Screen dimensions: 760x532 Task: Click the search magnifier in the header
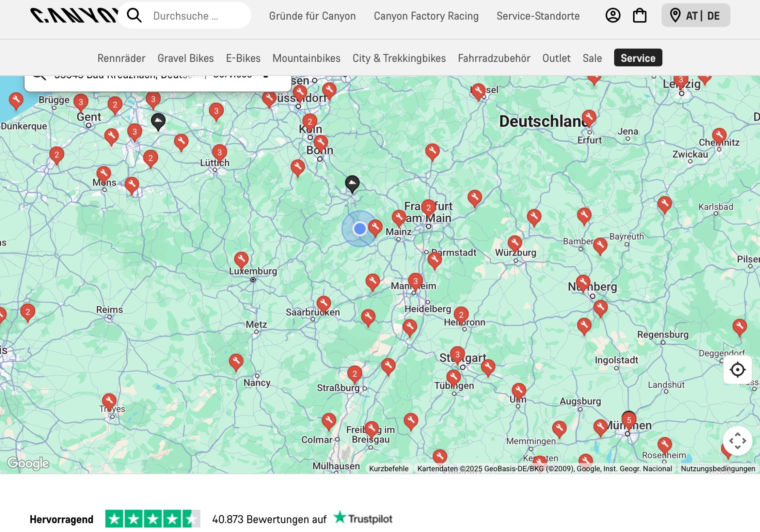point(134,16)
